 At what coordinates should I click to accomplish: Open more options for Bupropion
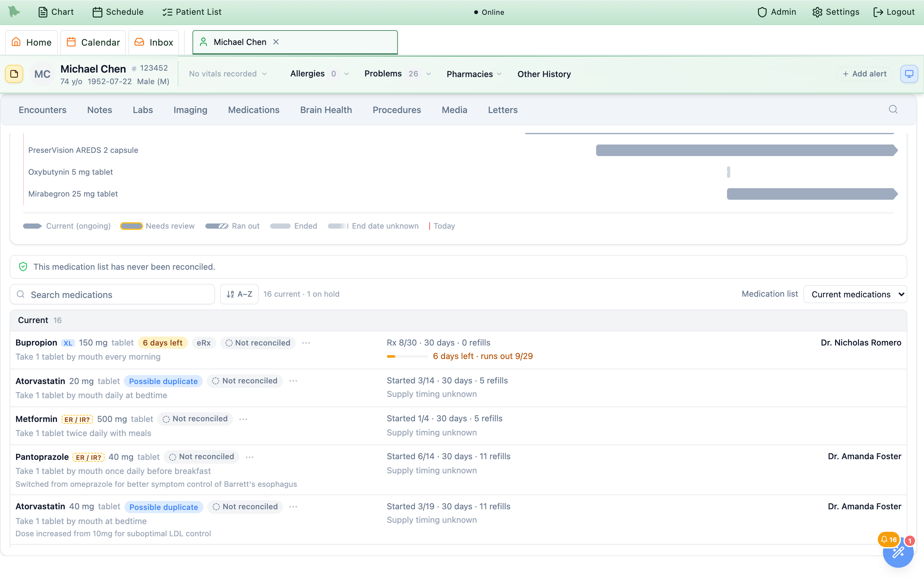click(306, 343)
